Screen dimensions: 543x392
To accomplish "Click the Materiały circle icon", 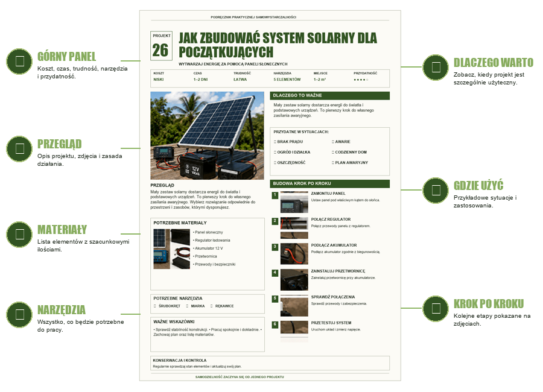I will pos(19,235).
